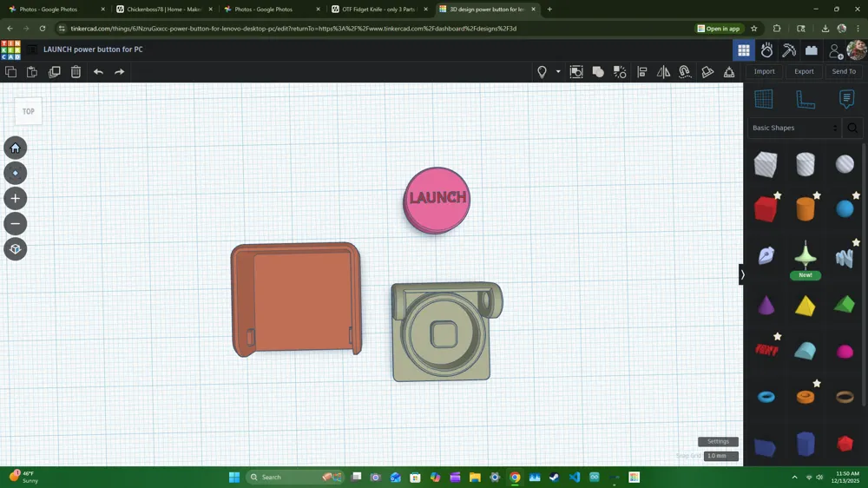This screenshot has height=488, width=868.
Task: Open a new browser tab
Action: click(549, 10)
